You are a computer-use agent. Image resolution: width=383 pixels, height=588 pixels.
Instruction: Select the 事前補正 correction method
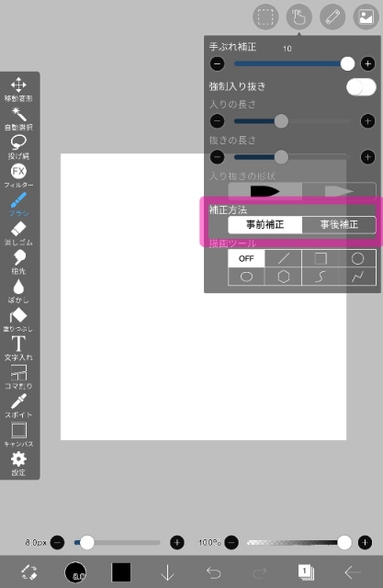[265, 224]
